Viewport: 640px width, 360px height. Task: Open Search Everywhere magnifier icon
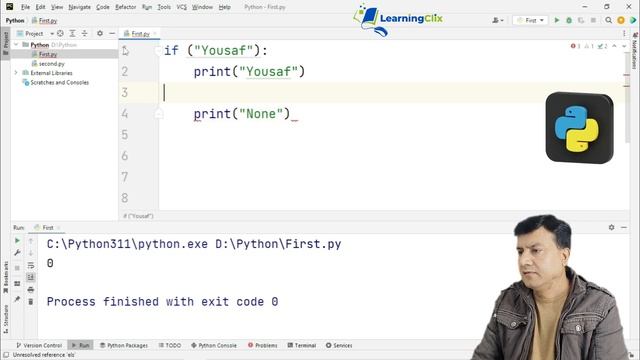click(608, 20)
